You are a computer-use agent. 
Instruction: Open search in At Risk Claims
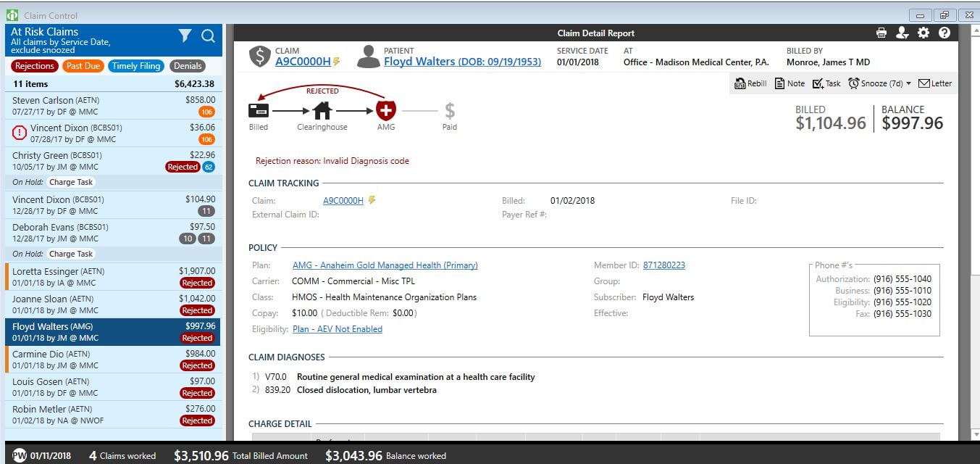[x=208, y=36]
